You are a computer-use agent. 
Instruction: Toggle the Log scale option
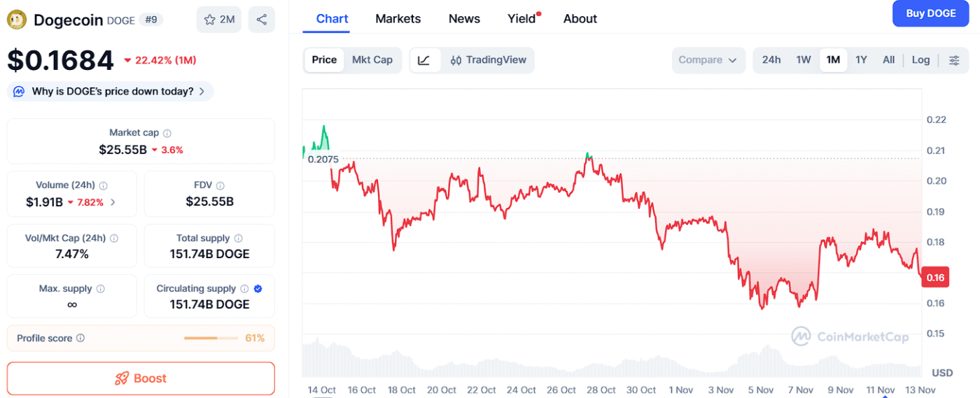(920, 60)
